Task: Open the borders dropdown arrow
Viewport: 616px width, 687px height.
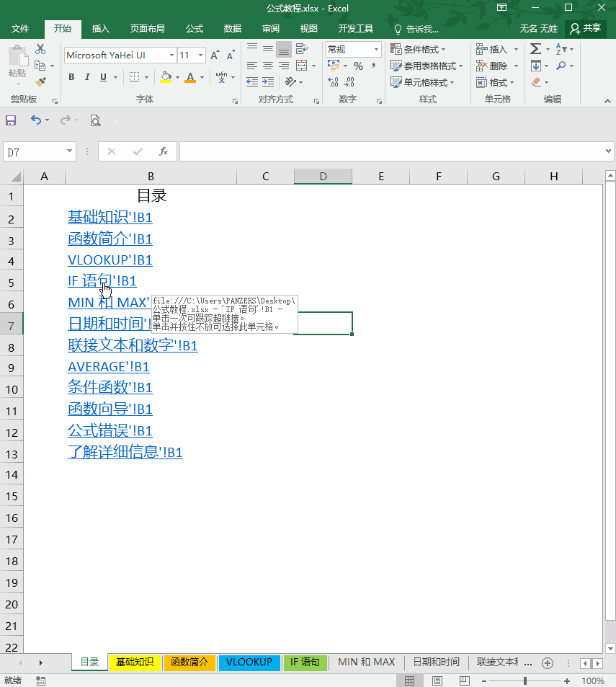Action: 147,77
